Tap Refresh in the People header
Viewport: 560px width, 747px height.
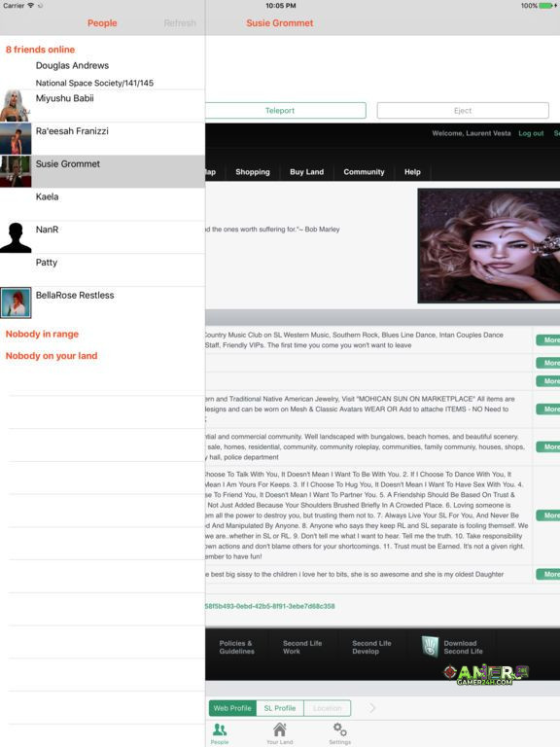pos(180,23)
